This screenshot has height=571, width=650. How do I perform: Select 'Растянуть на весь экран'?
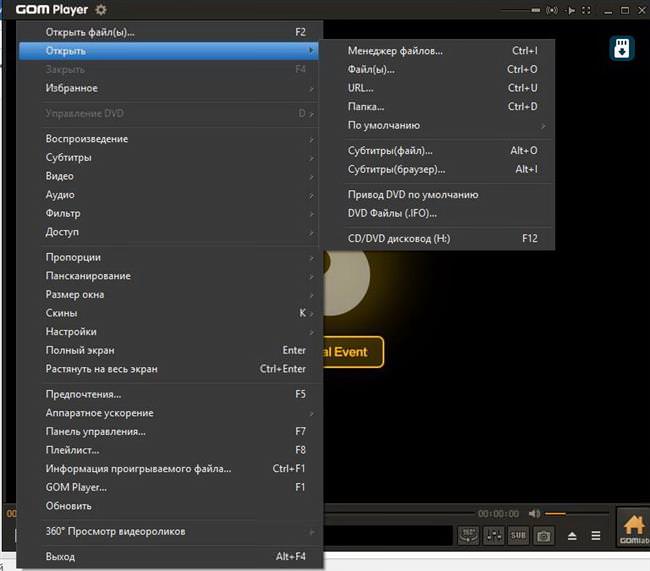coord(169,369)
